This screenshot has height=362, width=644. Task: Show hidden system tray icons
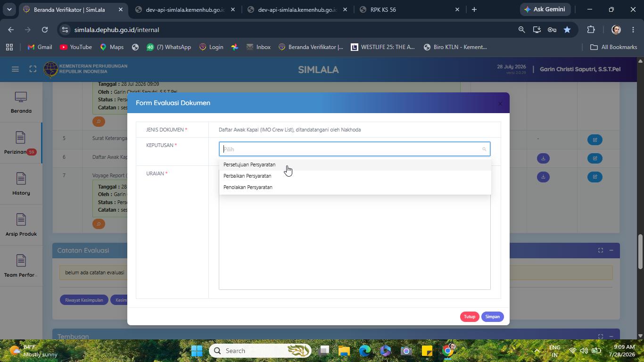coord(537,351)
